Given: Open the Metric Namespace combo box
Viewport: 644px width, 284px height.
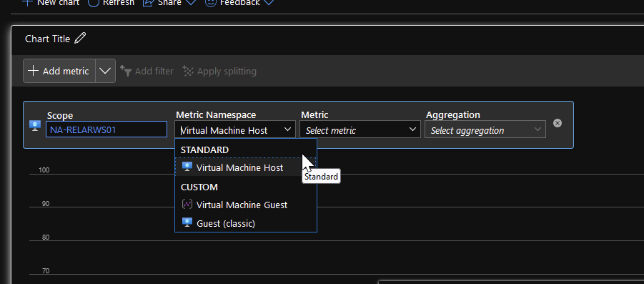Looking at the screenshot, I should point(235,130).
